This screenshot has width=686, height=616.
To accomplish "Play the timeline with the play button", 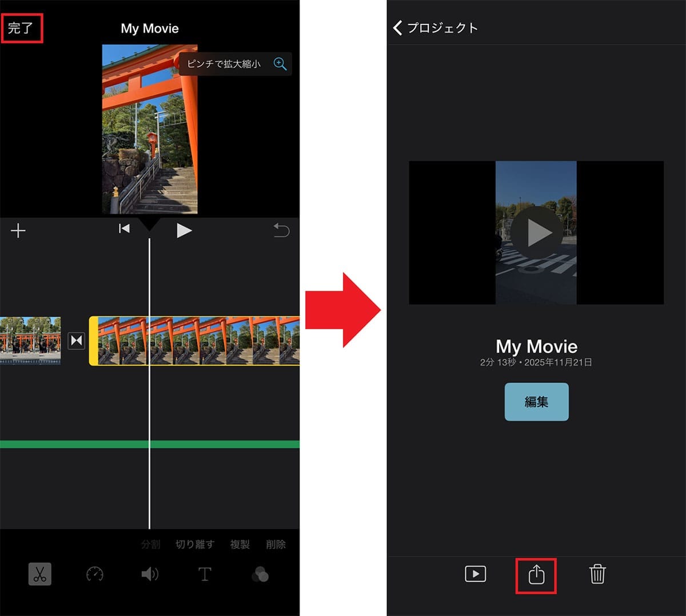I will [x=184, y=230].
